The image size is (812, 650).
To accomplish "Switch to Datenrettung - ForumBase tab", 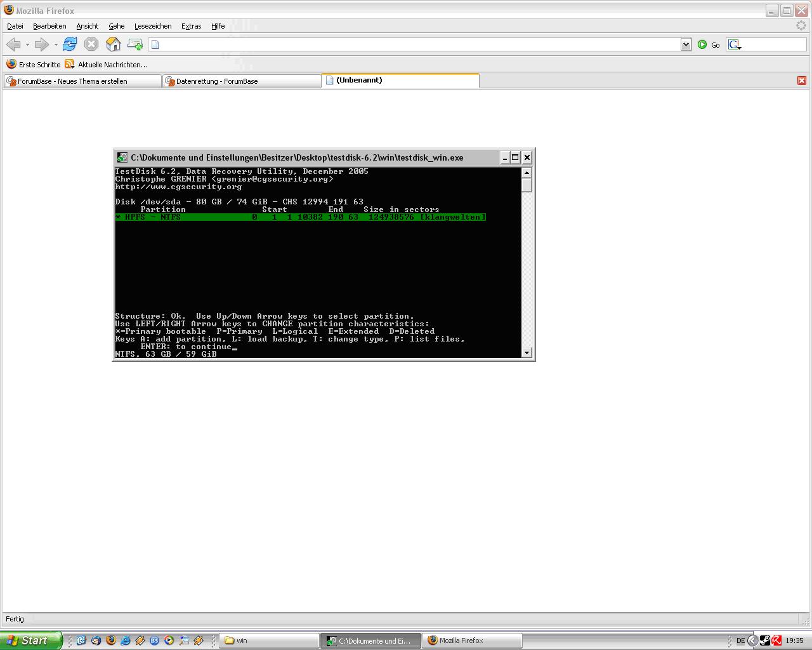I will pyautogui.click(x=242, y=81).
